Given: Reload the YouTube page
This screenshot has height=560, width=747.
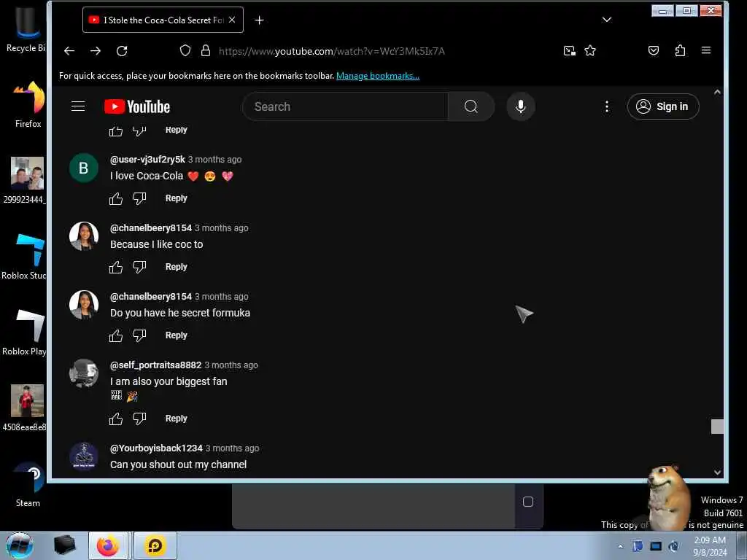Looking at the screenshot, I should [x=122, y=51].
